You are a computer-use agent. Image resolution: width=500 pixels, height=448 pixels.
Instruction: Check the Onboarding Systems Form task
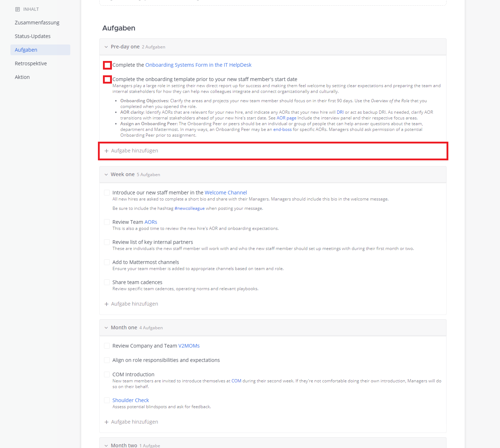(x=107, y=65)
